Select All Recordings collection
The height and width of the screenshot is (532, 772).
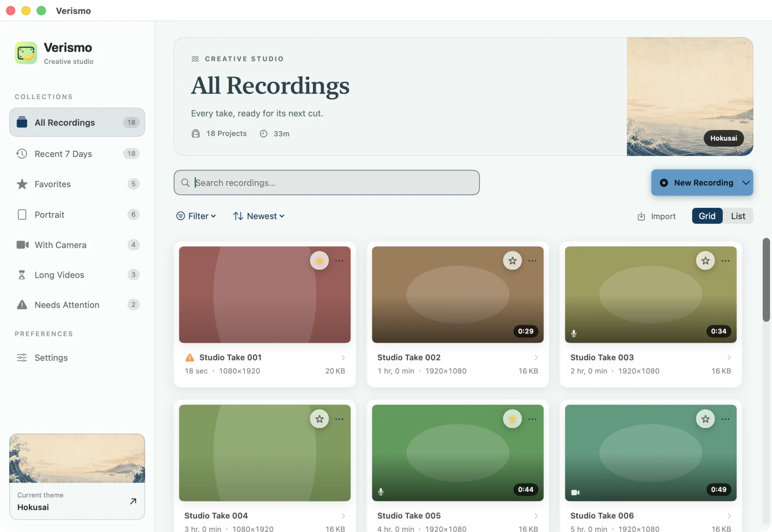[x=77, y=122]
